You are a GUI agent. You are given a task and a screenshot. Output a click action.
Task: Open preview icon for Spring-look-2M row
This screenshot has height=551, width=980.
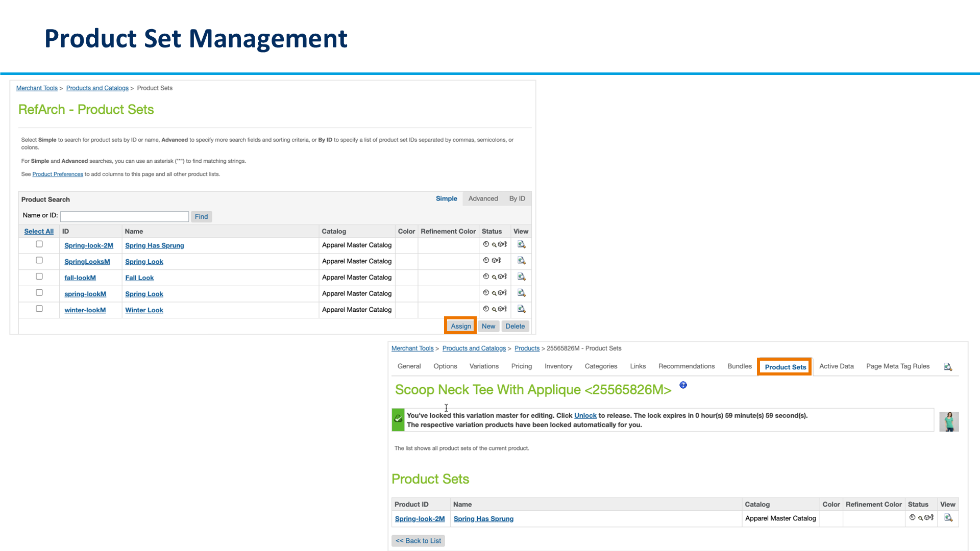(x=521, y=245)
